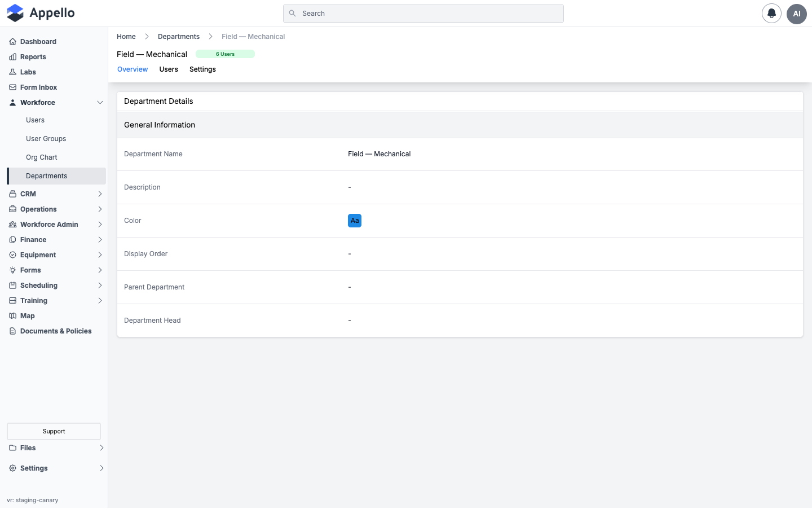Click the General Information section header
This screenshot has width=812, height=518.
click(460, 125)
